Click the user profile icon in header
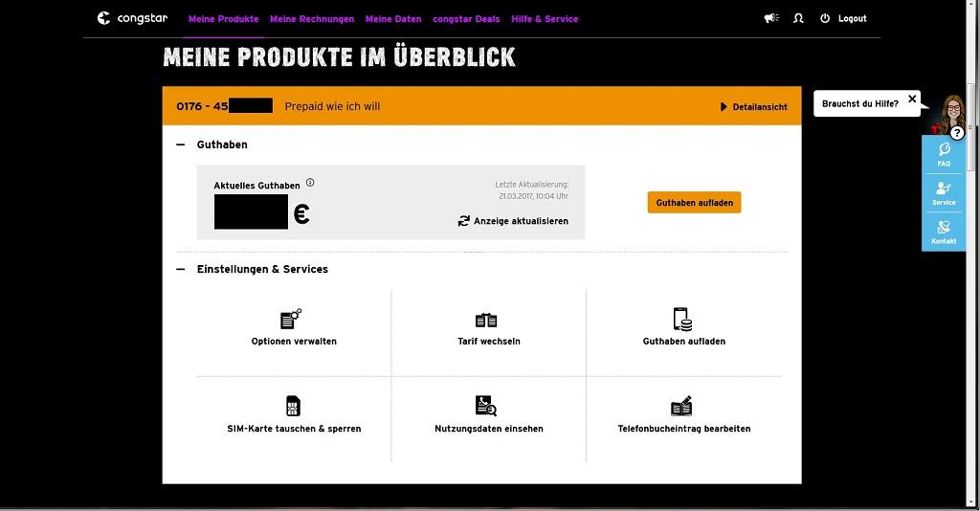The height and width of the screenshot is (511, 980). point(798,18)
